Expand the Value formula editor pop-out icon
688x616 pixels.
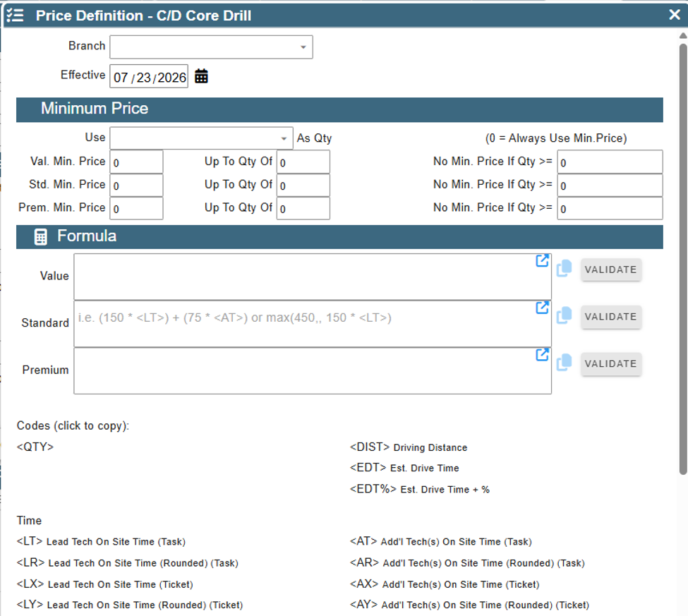[x=543, y=260]
